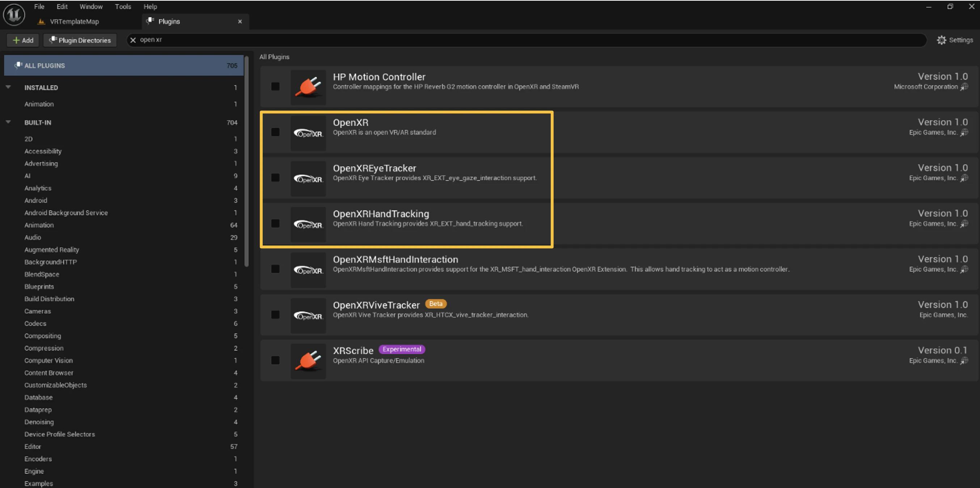
Task: Collapse the INSTALLED category arrow
Action: tap(8, 87)
